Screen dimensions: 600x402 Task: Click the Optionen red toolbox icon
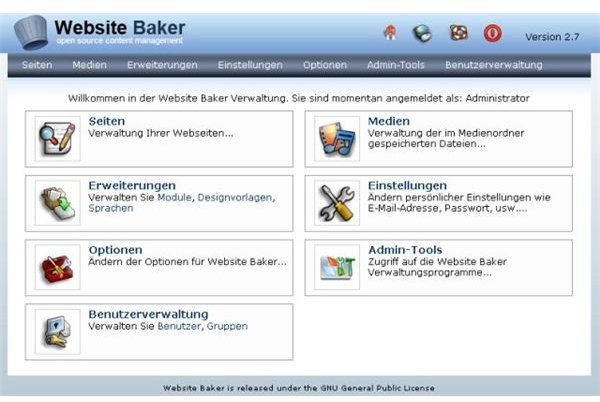pyautogui.click(x=57, y=267)
